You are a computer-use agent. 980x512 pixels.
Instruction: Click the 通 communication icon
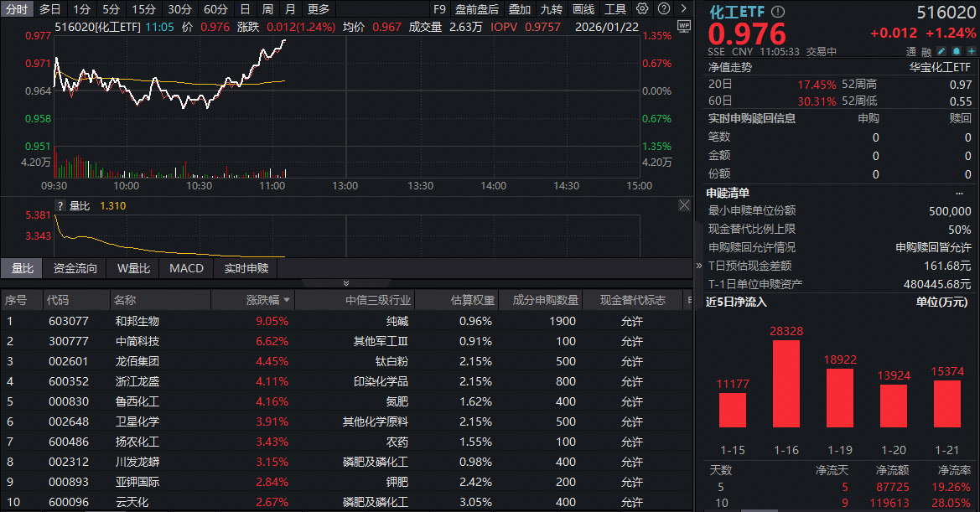(x=910, y=52)
